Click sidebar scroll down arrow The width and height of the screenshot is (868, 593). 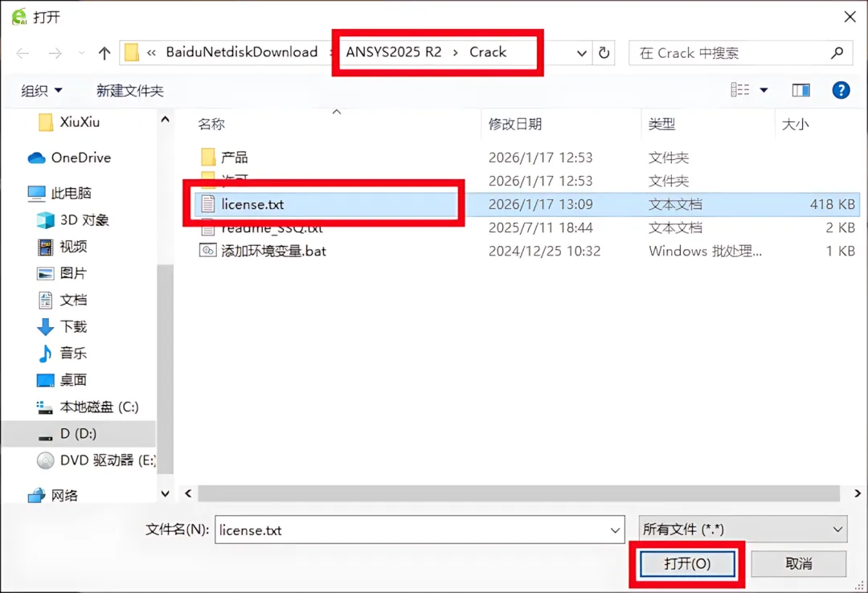pos(165,493)
